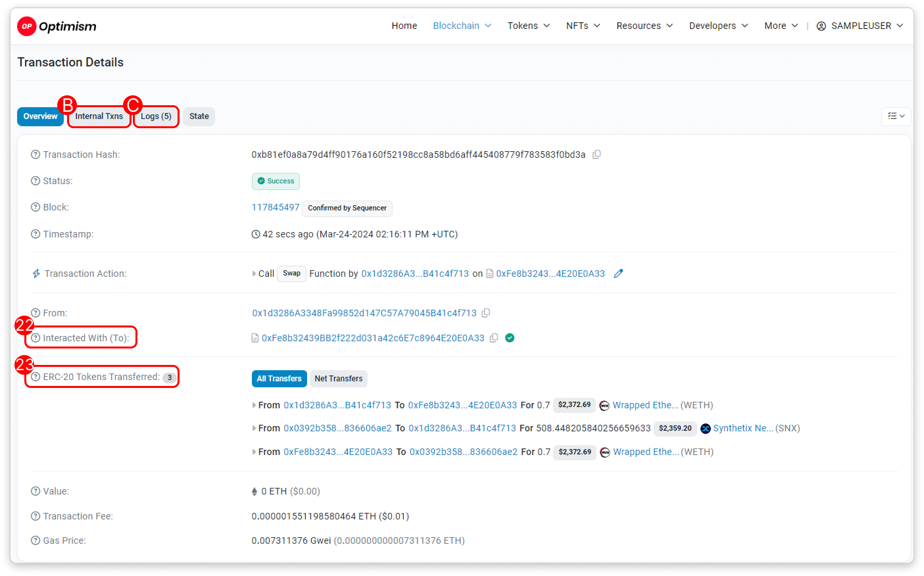Copy the Interacted With address
The width and height of the screenshot is (924, 576).
point(494,338)
